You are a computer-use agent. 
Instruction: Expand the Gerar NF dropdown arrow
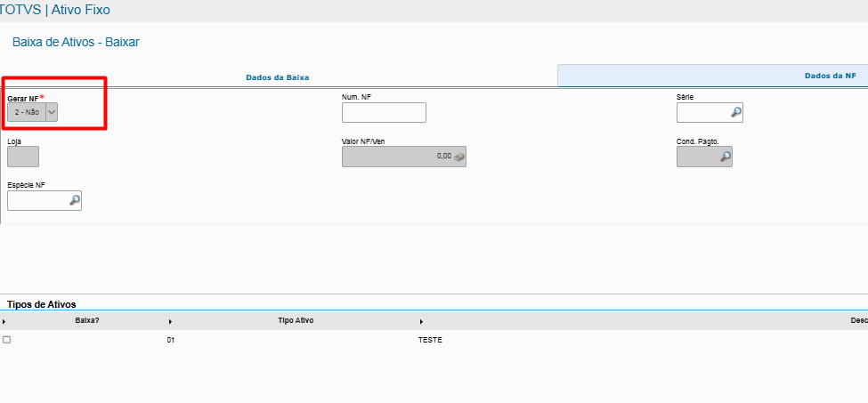tap(52, 112)
